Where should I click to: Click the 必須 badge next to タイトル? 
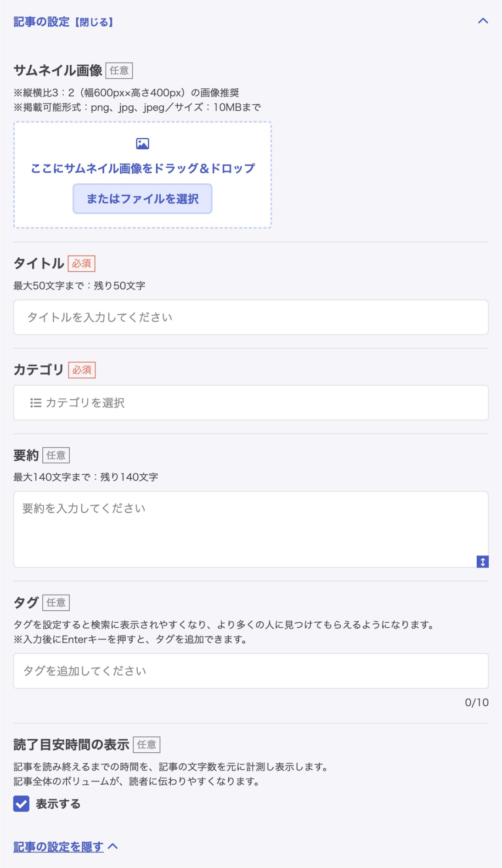click(x=82, y=264)
